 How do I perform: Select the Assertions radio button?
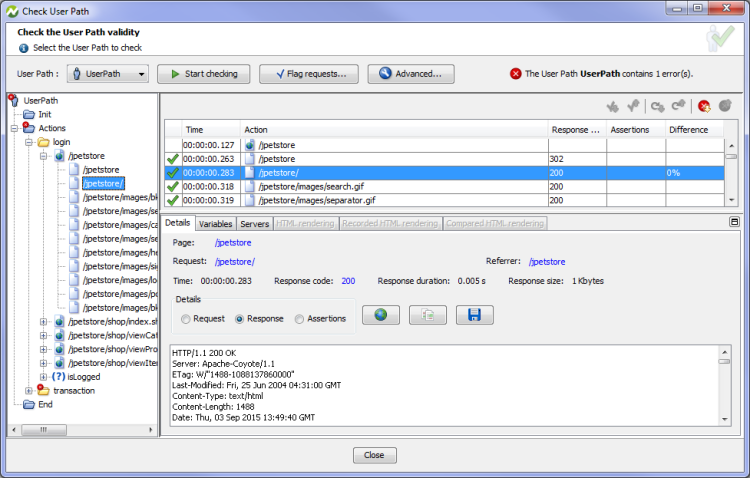(x=299, y=319)
